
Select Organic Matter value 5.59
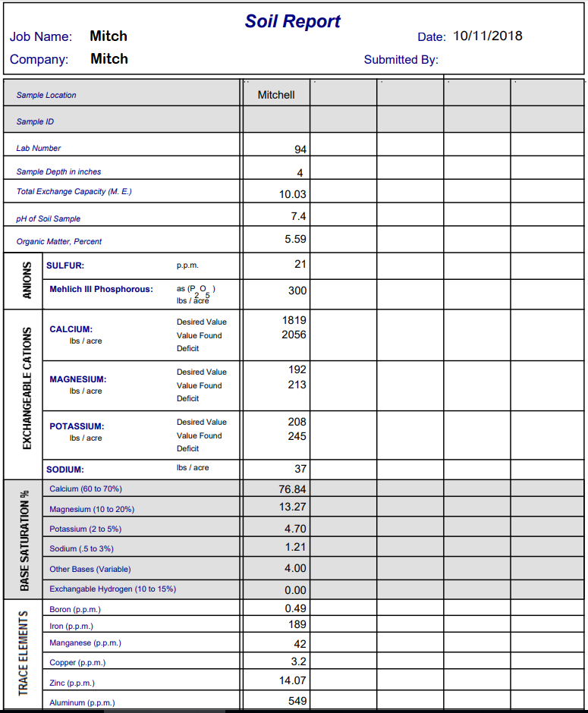295,239
